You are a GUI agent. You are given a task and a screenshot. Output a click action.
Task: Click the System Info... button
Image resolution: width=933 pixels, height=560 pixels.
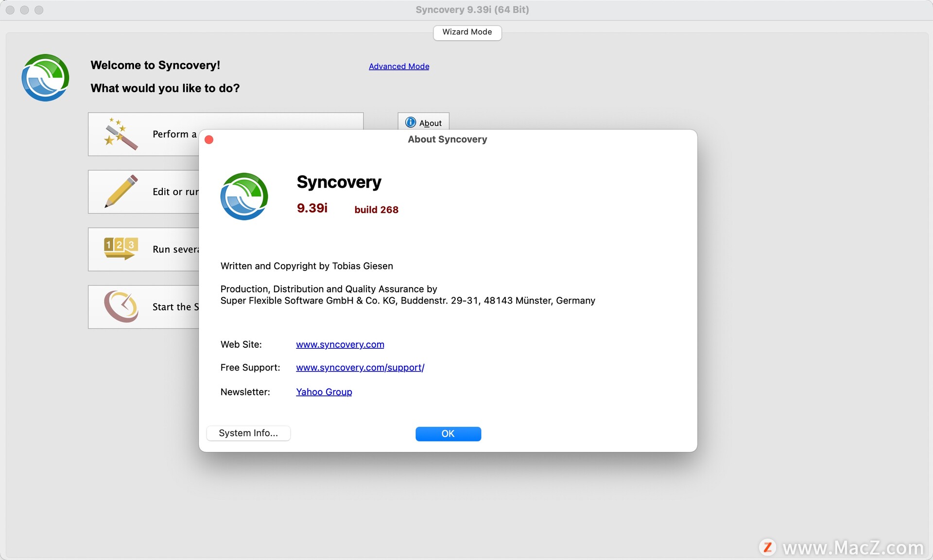tap(248, 433)
